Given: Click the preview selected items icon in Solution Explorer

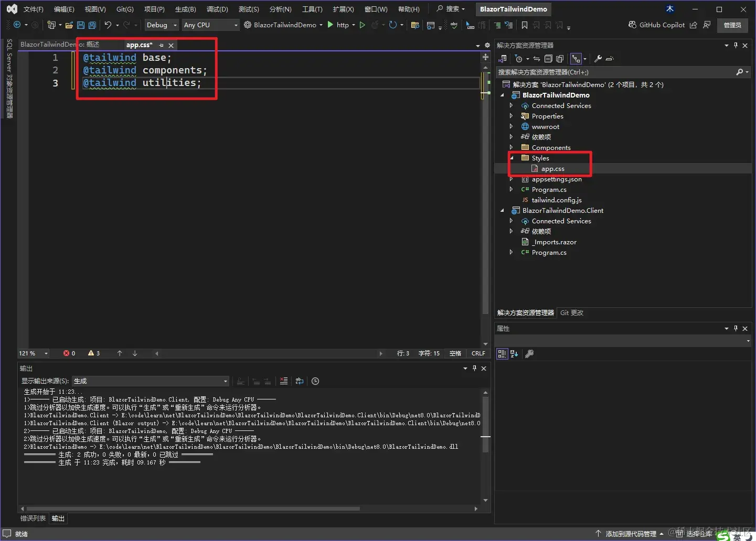Looking at the screenshot, I should click(610, 59).
